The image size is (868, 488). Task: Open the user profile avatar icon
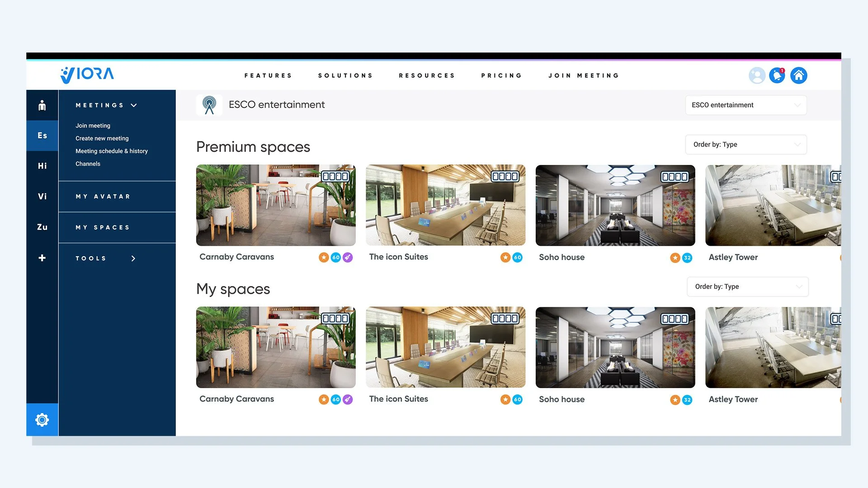757,75
